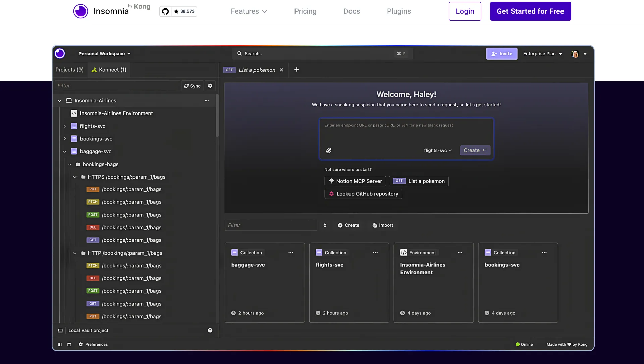Open the flights-svc card options menu

click(x=375, y=253)
